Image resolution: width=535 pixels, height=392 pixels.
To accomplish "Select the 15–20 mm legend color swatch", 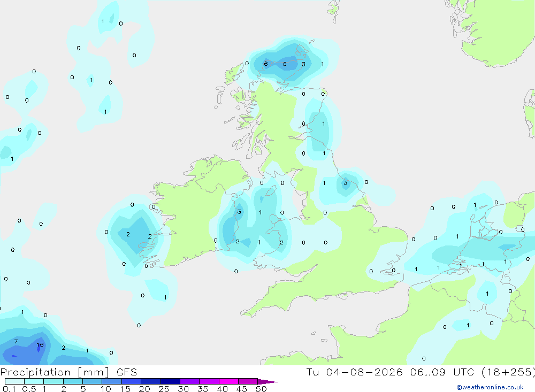I will [132, 381].
